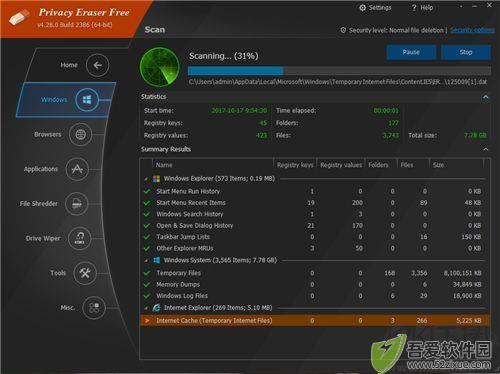The width and height of the screenshot is (500, 374).
Task: Collapse the Windows Explorer group triangle
Action: point(146,179)
